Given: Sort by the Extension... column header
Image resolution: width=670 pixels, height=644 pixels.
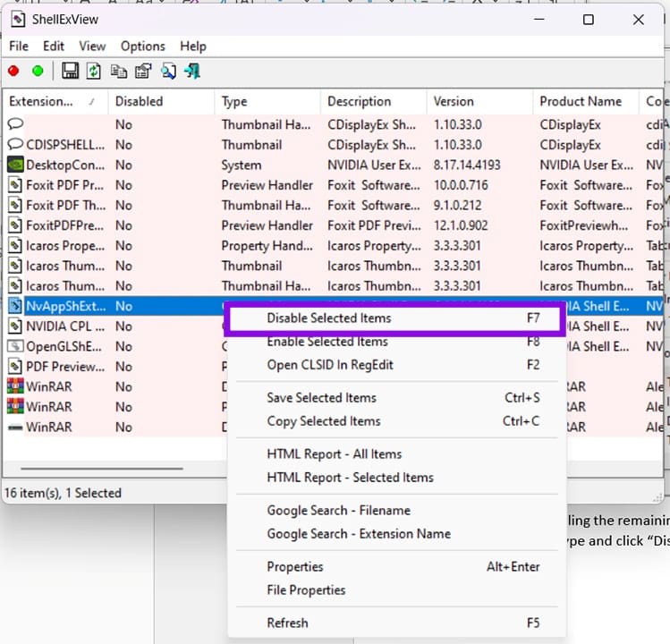Looking at the screenshot, I should (55, 102).
